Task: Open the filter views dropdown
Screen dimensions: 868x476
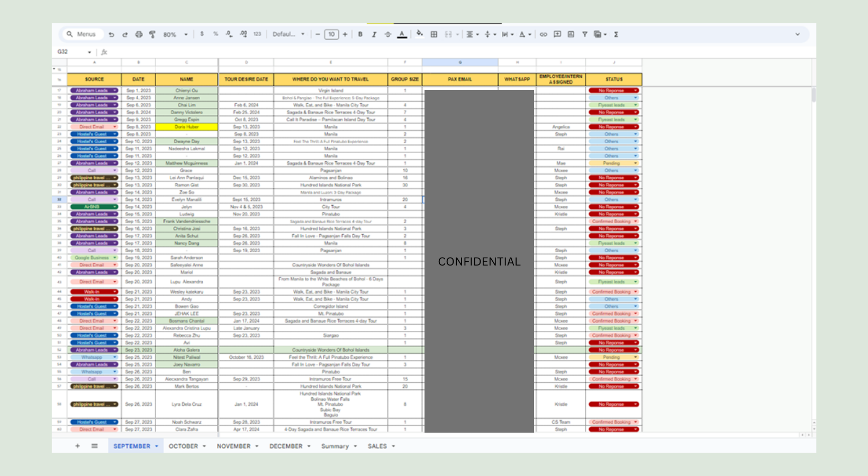Action: click(600, 34)
